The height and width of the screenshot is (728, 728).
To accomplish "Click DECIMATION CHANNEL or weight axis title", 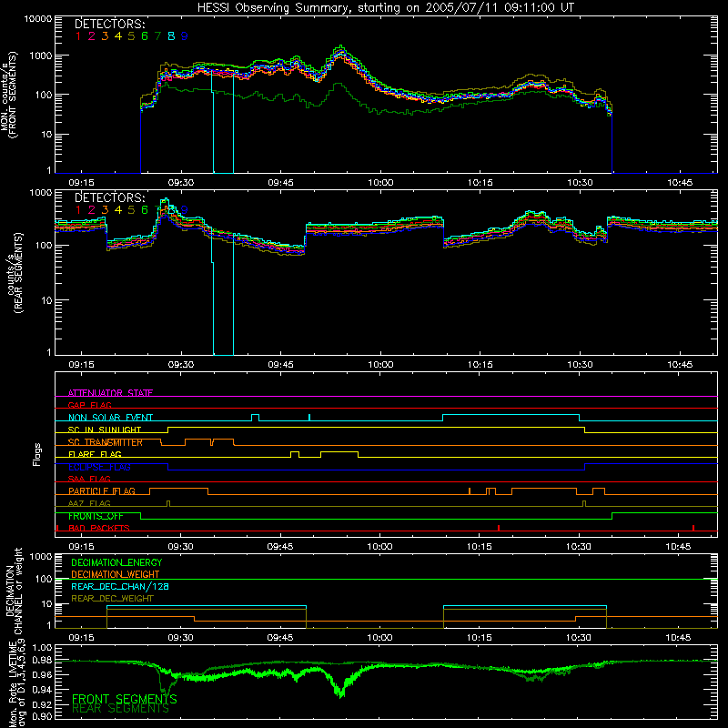I will [x=13, y=591].
